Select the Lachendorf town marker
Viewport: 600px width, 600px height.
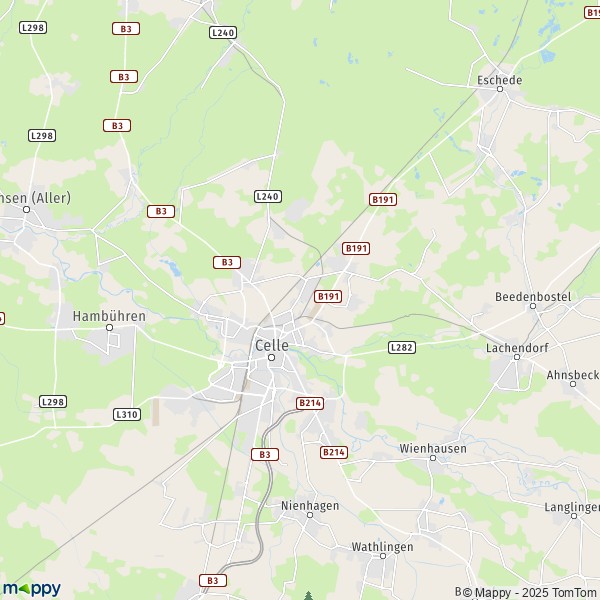click(x=517, y=357)
